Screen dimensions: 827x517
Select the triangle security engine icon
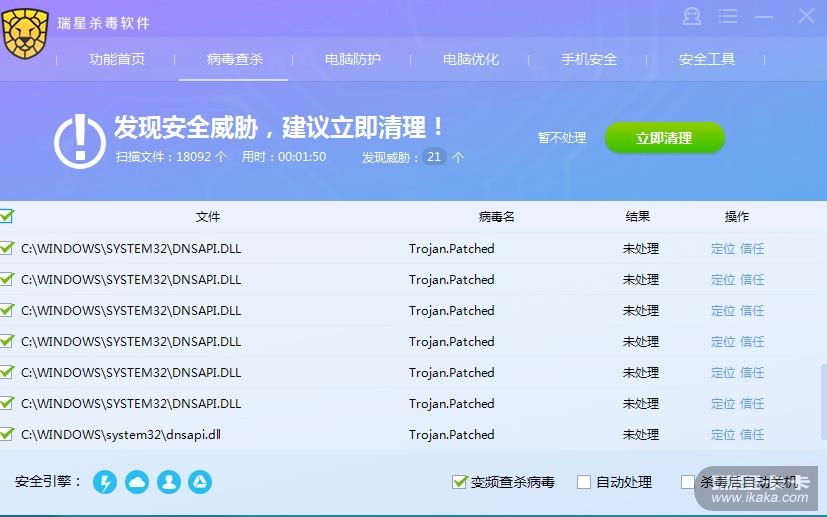(x=200, y=482)
